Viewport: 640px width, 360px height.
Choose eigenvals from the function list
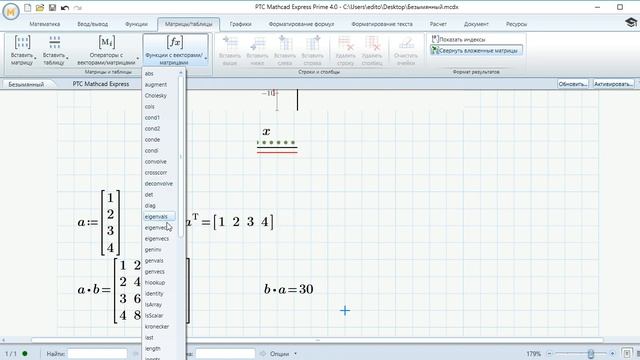click(159, 217)
